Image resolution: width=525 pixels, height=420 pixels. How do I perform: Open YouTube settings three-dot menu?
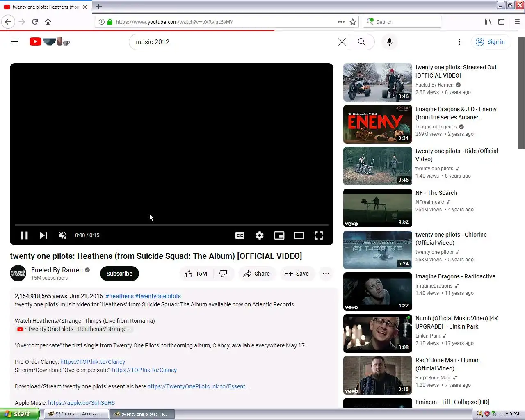click(459, 42)
